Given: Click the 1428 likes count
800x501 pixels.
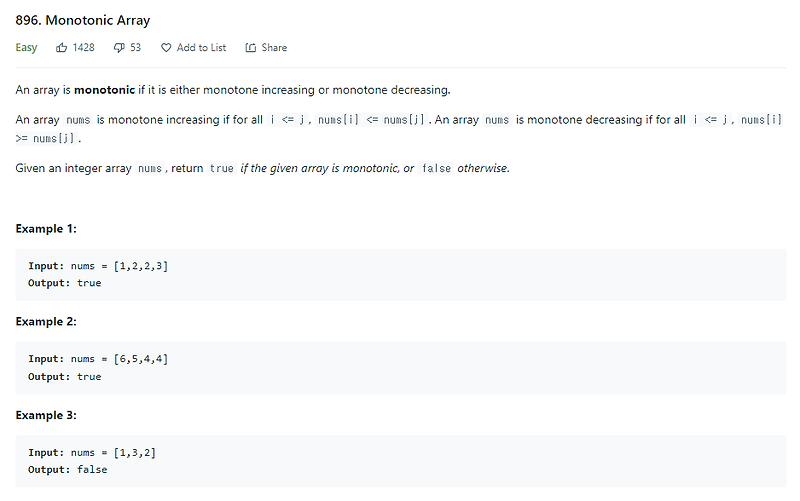Looking at the screenshot, I should 84,47.
